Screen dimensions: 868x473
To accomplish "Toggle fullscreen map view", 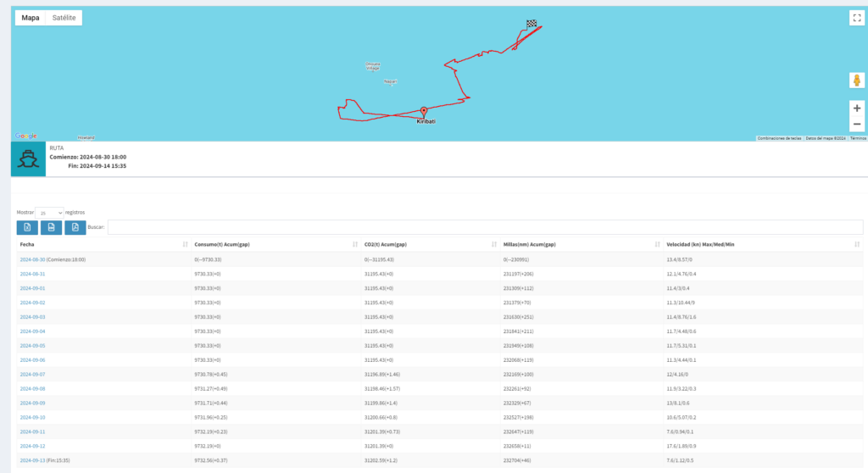I will point(856,18).
